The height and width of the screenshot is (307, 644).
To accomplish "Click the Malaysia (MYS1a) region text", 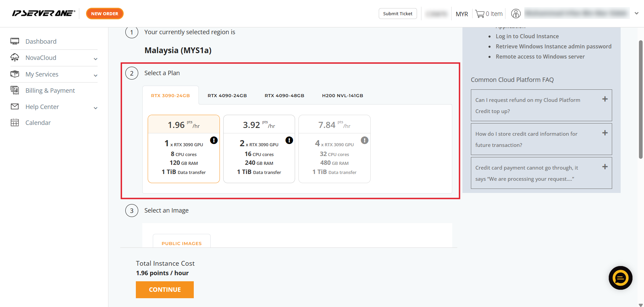I will coord(178,50).
